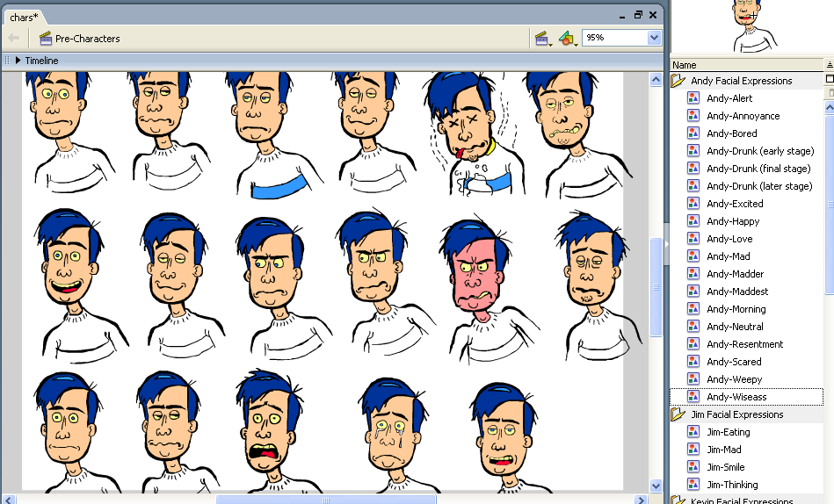This screenshot has height=504, width=834.
Task: Click the stage vertical scrollbar thumb
Action: (x=656, y=287)
